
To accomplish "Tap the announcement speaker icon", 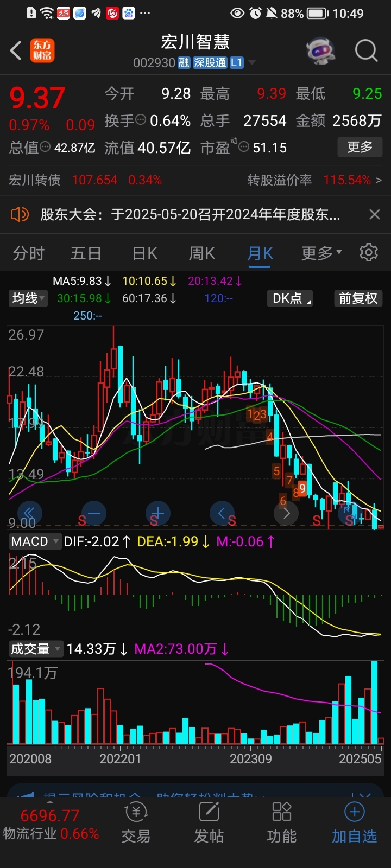I will [20, 214].
